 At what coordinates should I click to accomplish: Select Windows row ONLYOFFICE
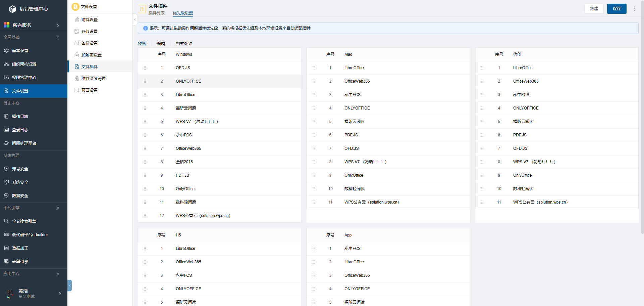219,81
